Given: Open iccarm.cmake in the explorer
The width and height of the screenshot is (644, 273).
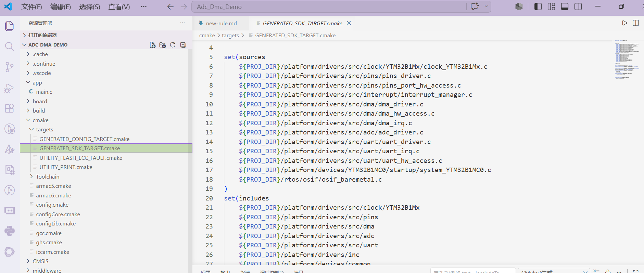Looking at the screenshot, I should [52, 252].
